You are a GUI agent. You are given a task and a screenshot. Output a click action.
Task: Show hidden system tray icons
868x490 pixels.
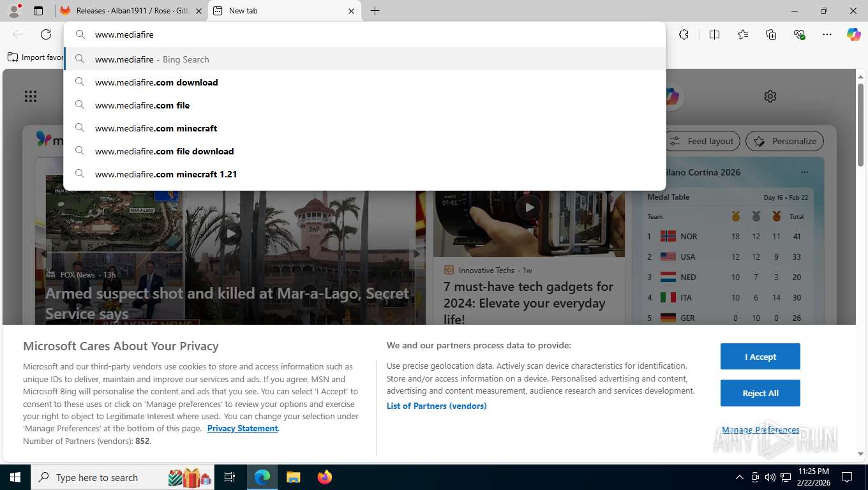[x=740, y=477]
